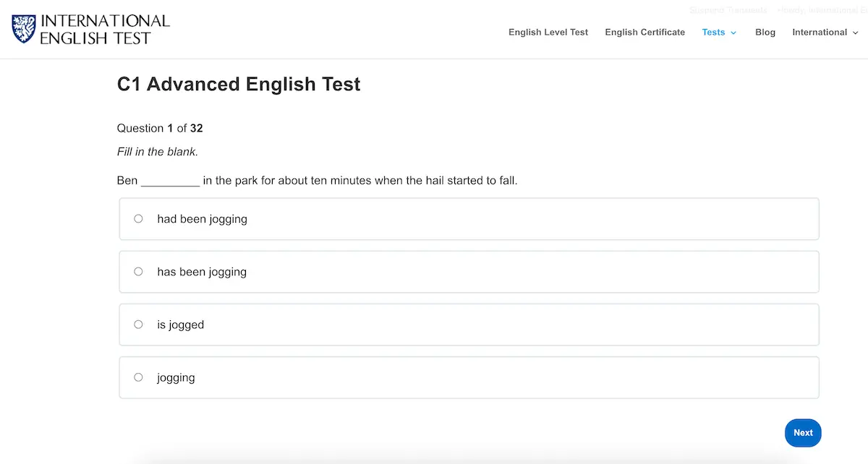Open the Tests dropdown chevron icon
The width and height of the screenshot is (868, 464).
click(733, 33)
